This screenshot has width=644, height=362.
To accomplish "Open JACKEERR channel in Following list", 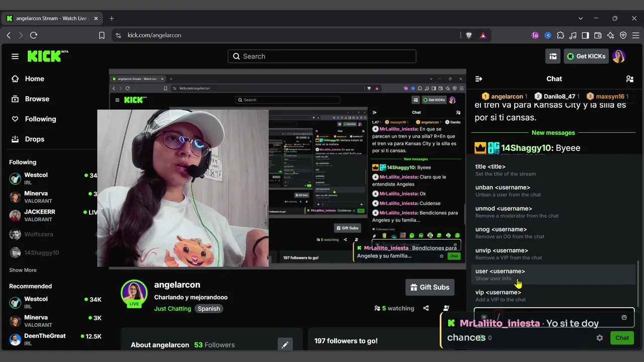I will [53, 216].
